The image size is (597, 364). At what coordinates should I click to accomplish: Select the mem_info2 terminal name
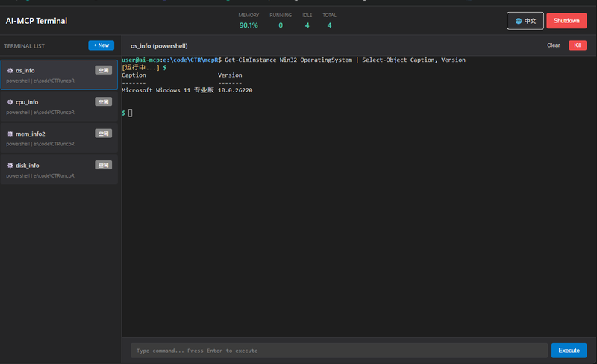click(31, 134)
